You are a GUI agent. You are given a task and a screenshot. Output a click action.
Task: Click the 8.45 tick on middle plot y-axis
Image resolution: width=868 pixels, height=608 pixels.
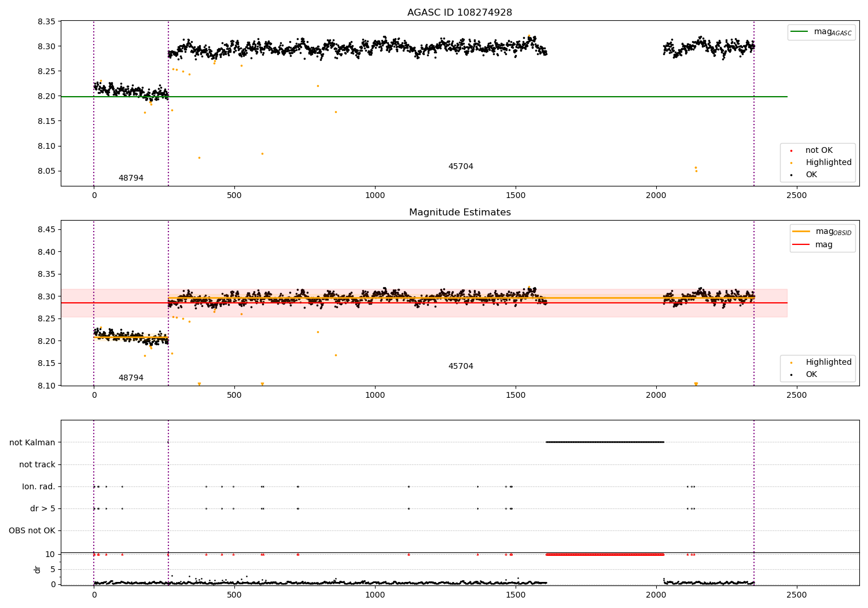coord(46,230)
